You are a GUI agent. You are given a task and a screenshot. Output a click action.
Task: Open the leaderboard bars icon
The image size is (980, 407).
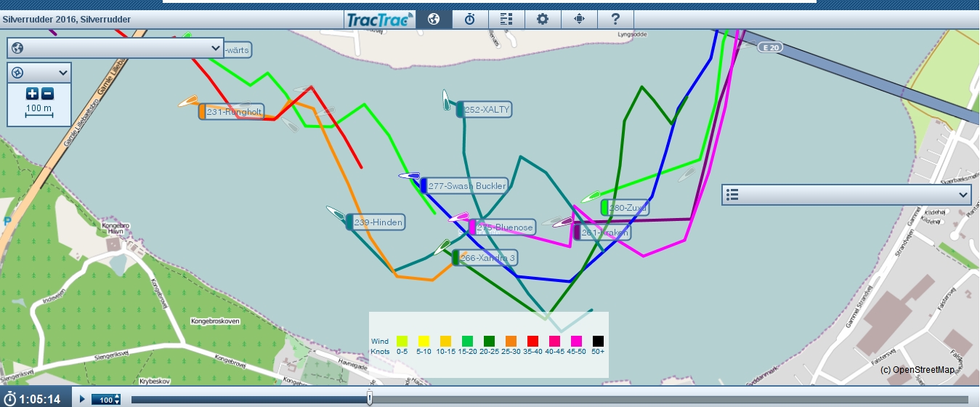[506, 19]
